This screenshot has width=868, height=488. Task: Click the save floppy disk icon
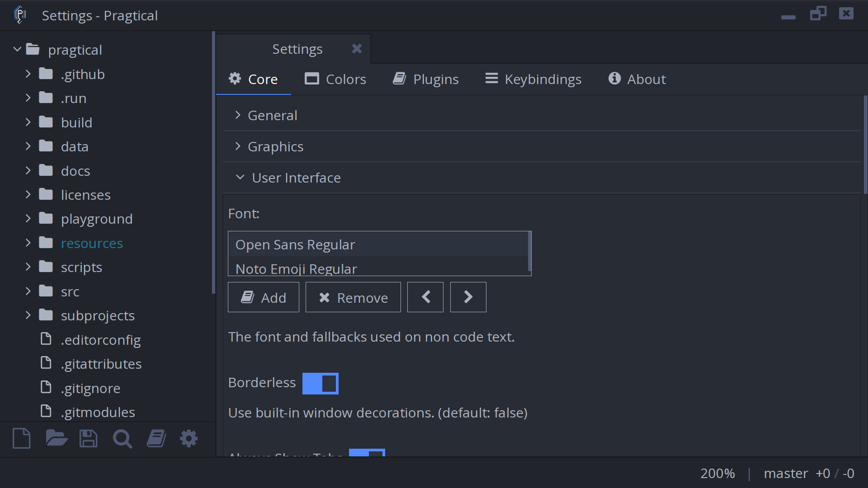(x=88, y=438)
